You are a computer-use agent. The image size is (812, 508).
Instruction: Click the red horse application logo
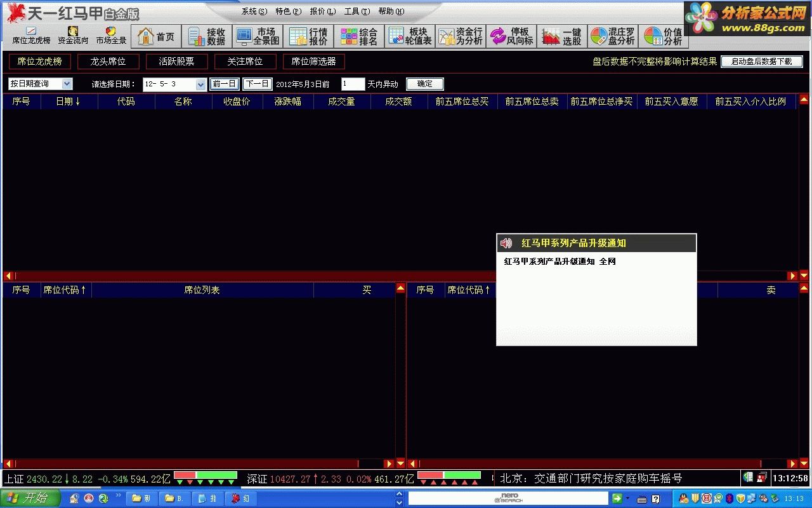click(x=16, y=12)
